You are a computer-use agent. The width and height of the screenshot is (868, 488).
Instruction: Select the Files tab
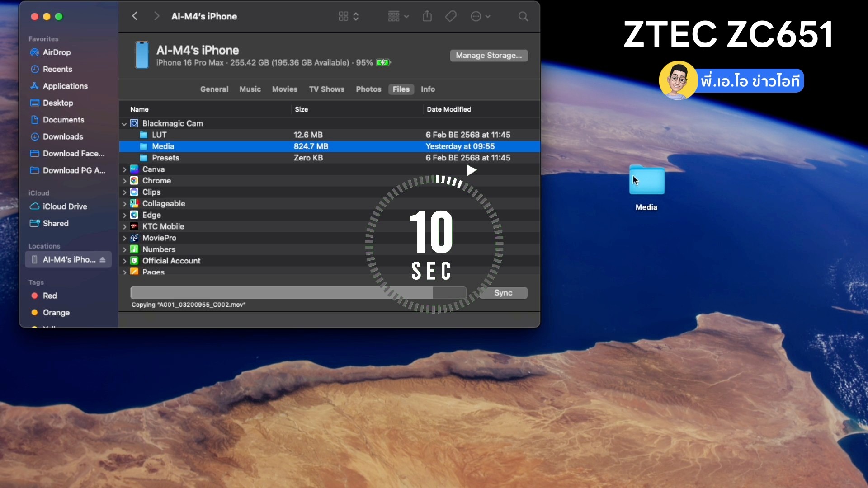tap(401, 89)
